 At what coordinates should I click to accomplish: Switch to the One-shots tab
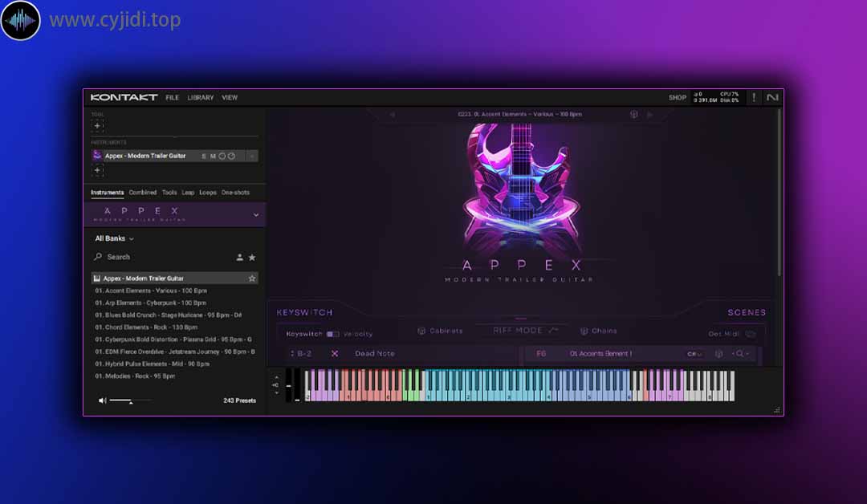click(x=235, y=193)
